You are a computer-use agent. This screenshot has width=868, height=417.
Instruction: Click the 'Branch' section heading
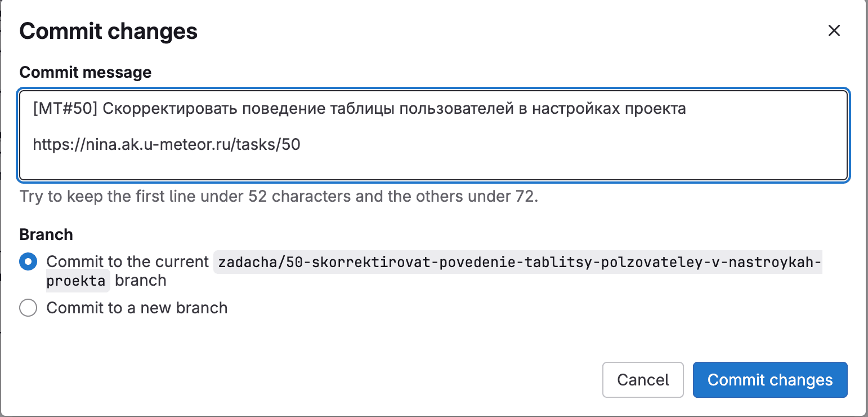point(46,234)
